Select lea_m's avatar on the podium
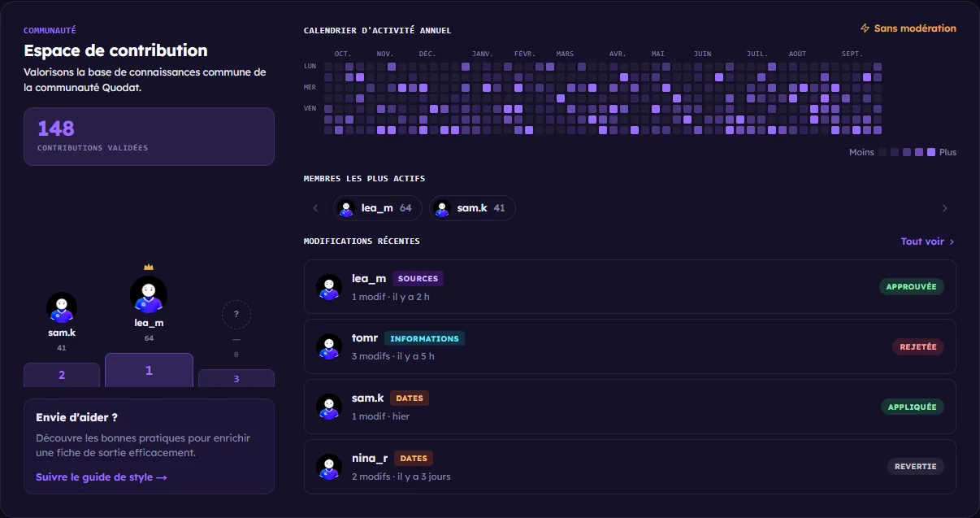The width and height of the screenshot is (980, 518). 149,294
